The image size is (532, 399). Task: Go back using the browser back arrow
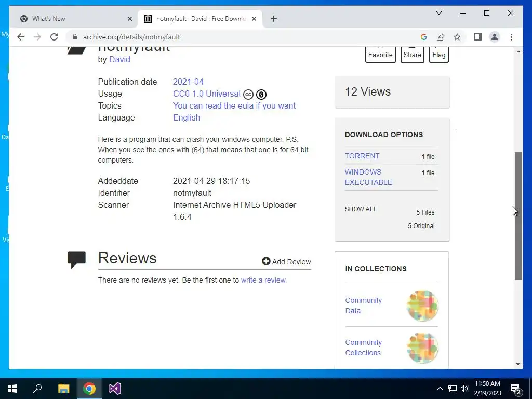point(21,37)
